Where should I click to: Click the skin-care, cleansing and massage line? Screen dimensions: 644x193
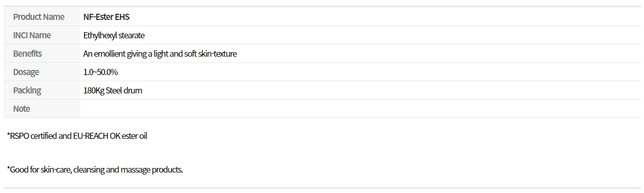[95, 170]
